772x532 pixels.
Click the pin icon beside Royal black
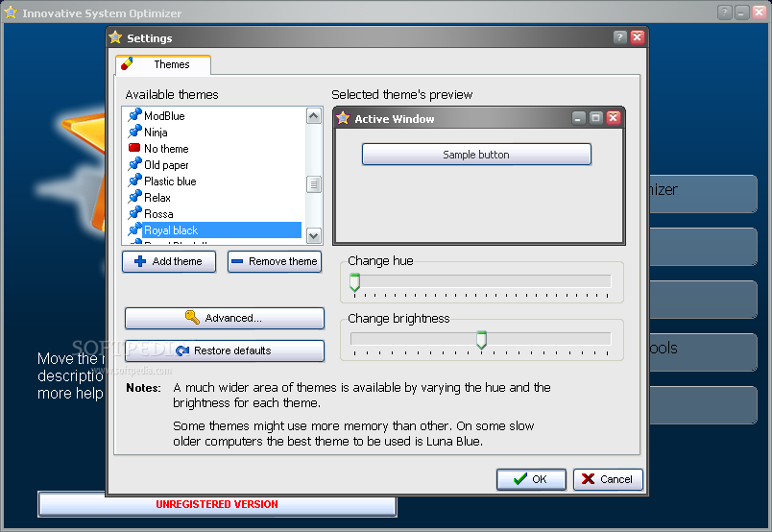tap(134, 230)
